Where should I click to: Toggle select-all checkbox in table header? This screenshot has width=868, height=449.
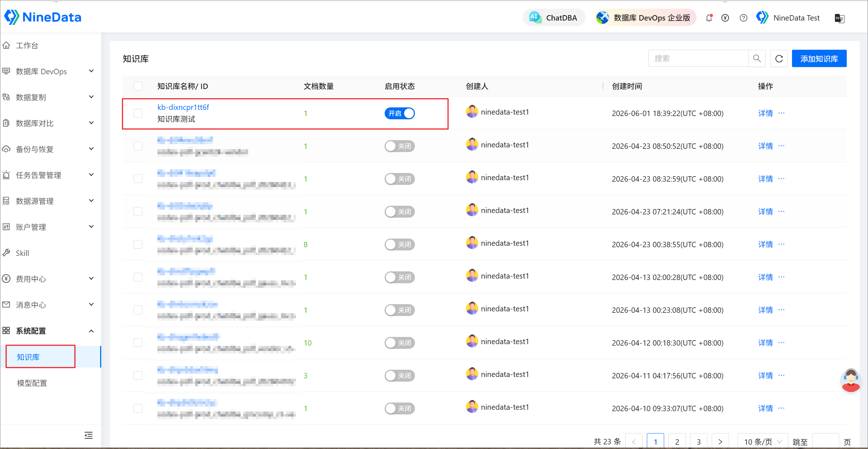[x=138, y=86]
